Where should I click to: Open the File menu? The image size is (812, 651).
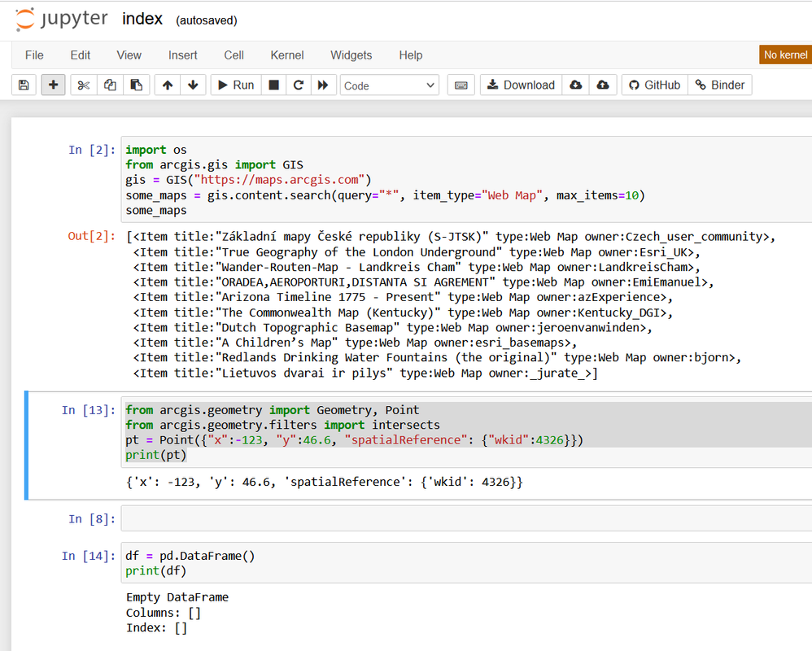pos(34,55)
